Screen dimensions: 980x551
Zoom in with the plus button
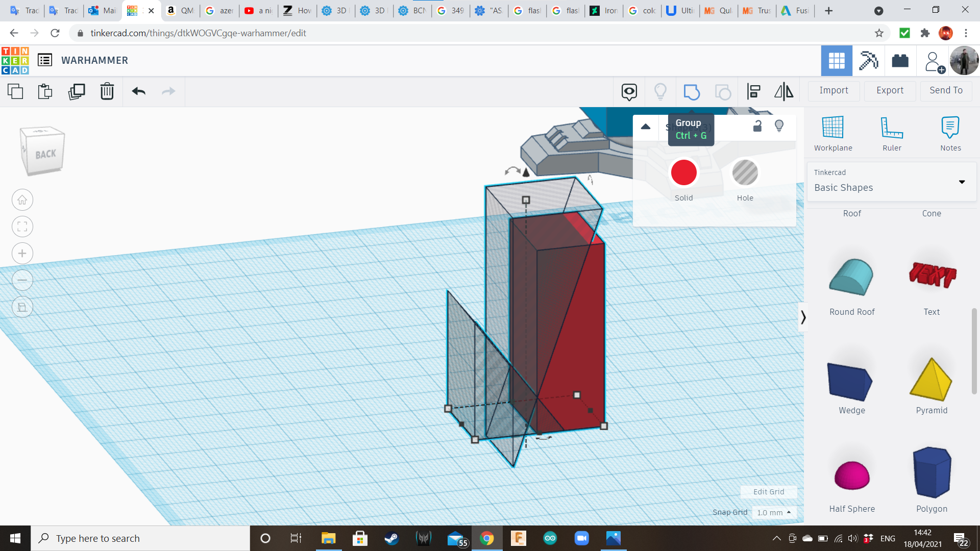coord(22,254)
